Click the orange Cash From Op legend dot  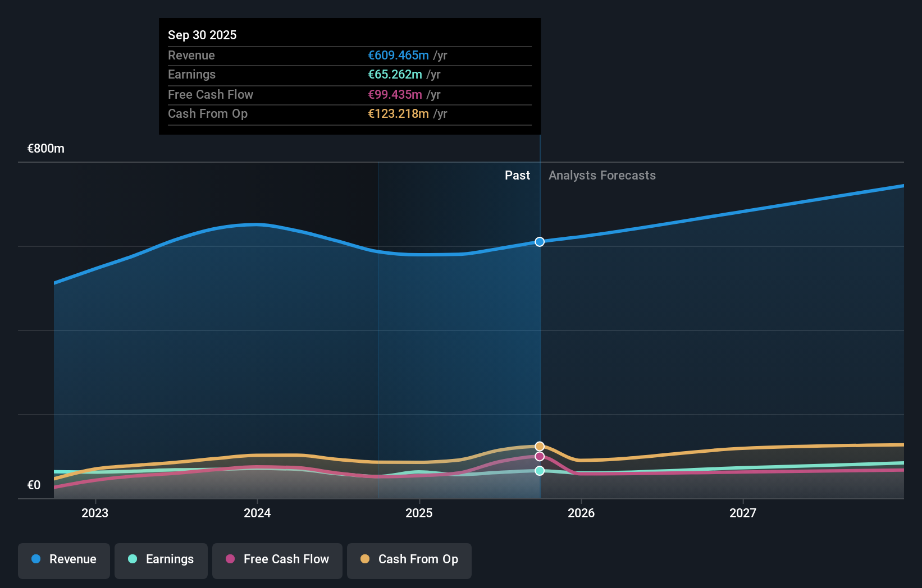tap(365, 559)
